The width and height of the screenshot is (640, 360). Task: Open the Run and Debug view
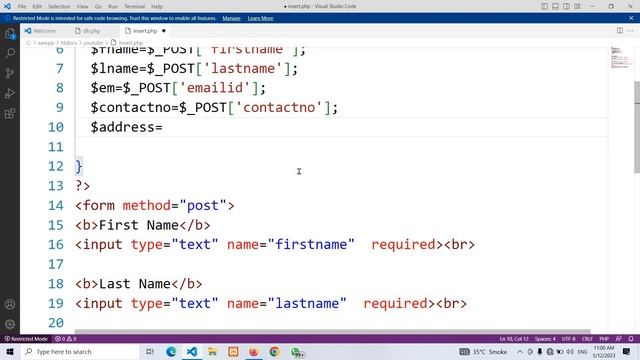10,93
